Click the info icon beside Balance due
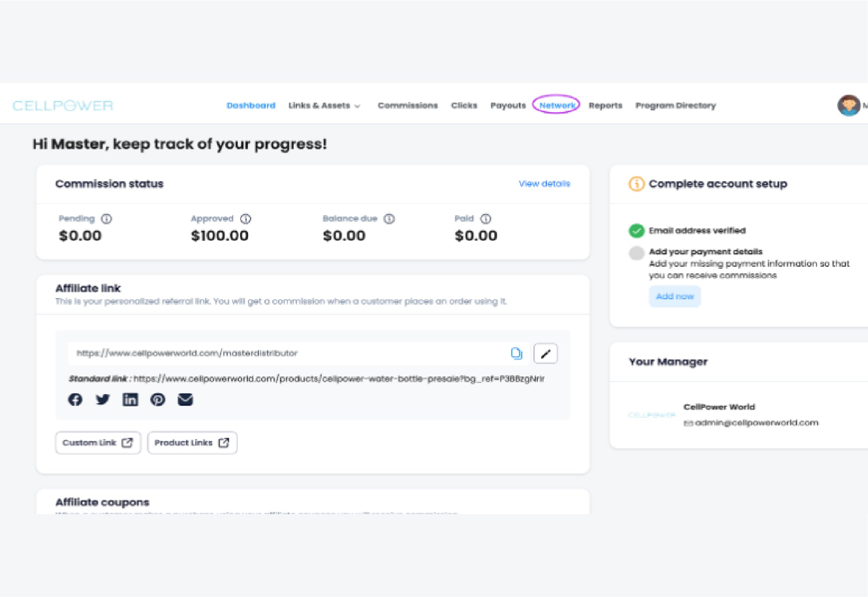The height and width of the screenshot is (597, 868). coord(389,219)
